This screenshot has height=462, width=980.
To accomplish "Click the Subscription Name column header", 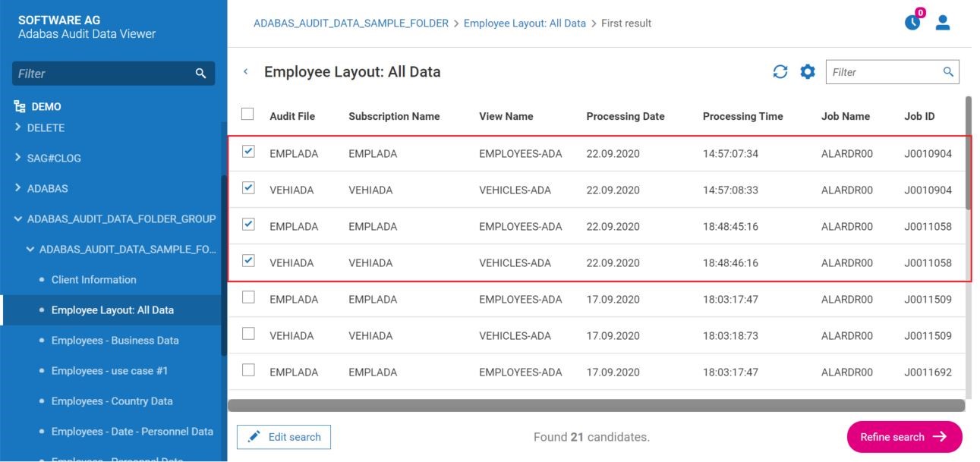I will pyautogui.click(x=394, y=116).
